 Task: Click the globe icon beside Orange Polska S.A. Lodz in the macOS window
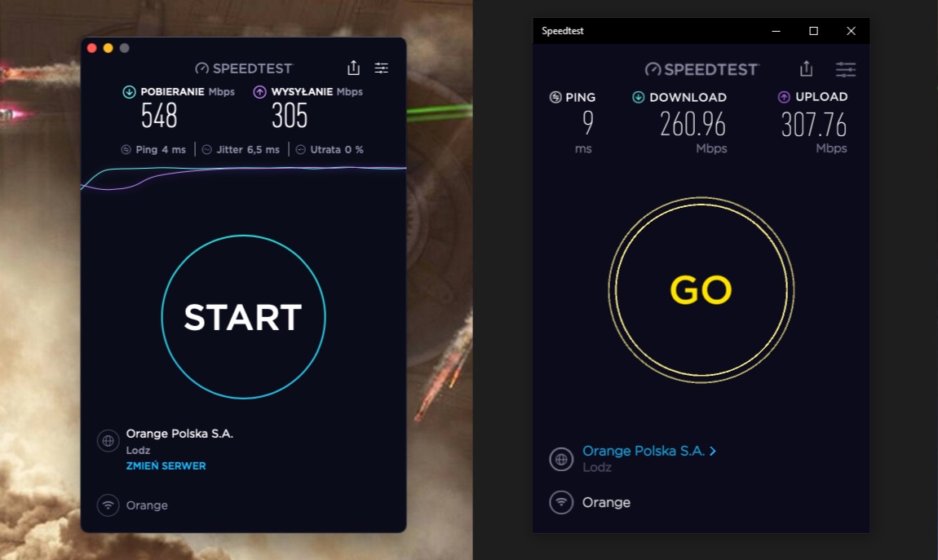108,441
